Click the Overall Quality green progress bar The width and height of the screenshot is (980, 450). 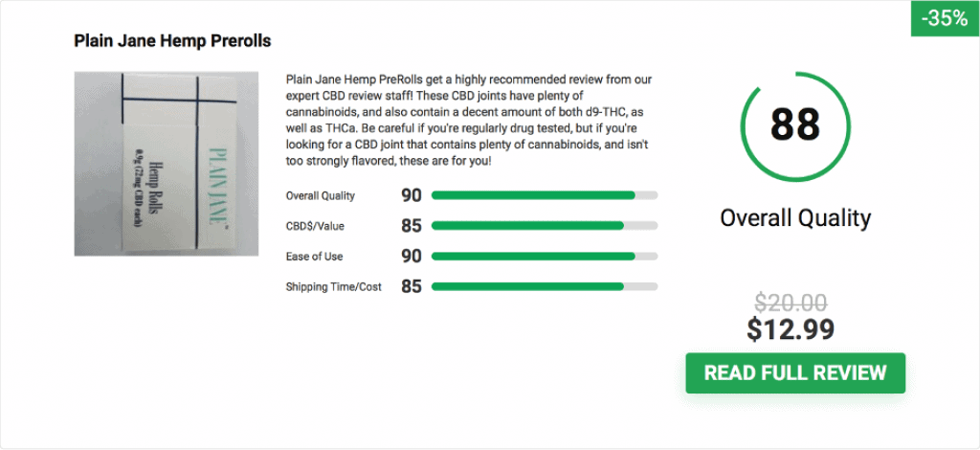[545, 195]
